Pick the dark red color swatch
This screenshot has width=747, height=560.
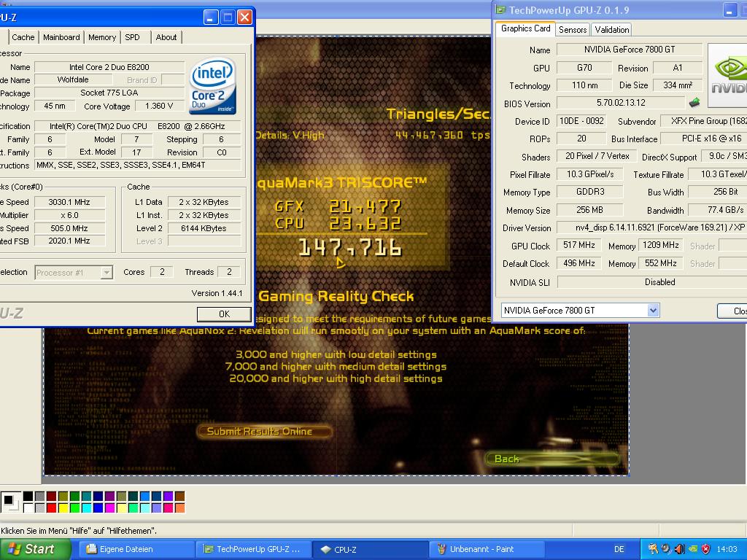pos(52,496)
